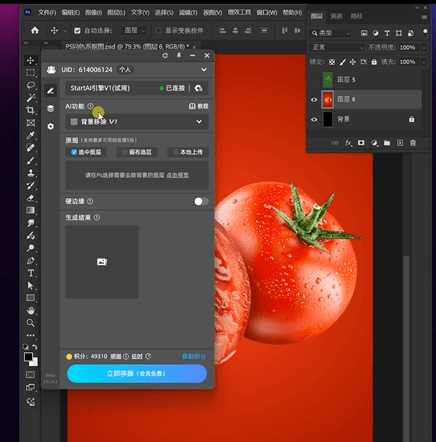Pin the StartAI plugin panel
The width and height of the screenshot is (436, 442).
[x=179, y=55]
